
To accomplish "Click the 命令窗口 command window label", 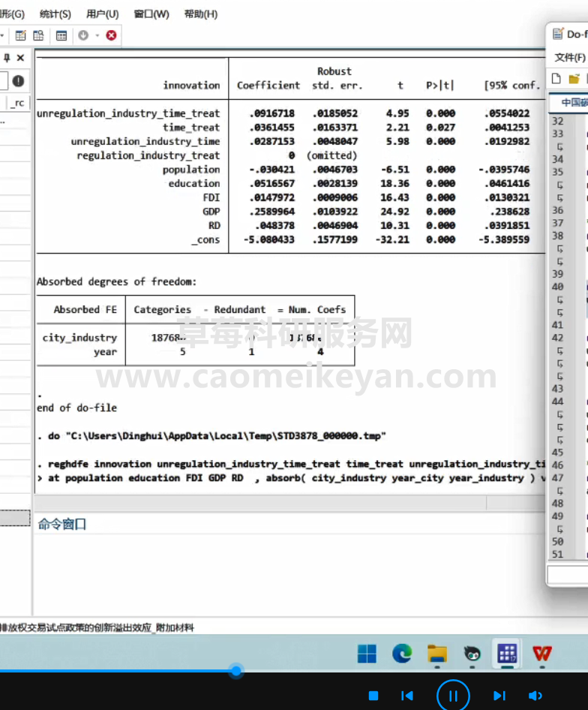I will tap(62, 525).
